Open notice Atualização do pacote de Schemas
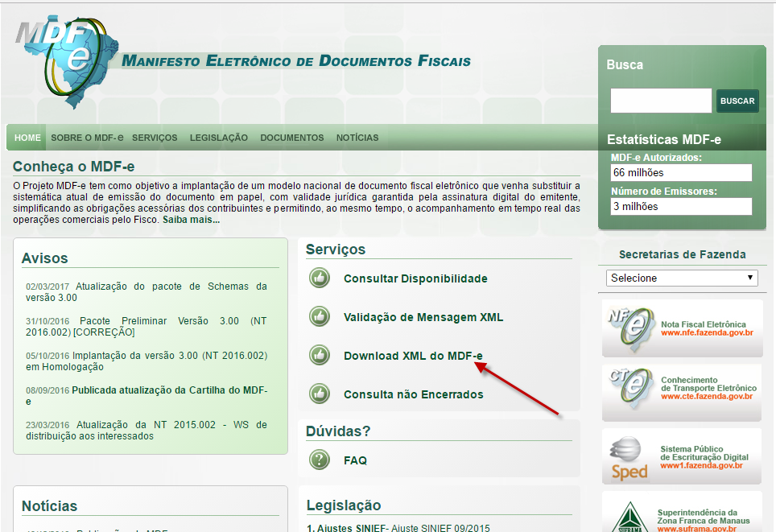Image resolution: width=776 pixels, height=532 pixels. [147, 292]
